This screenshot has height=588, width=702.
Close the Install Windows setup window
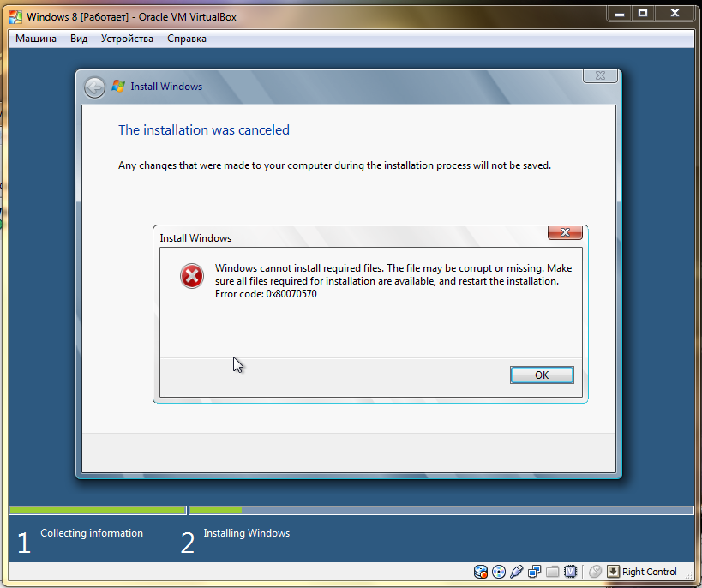tap(600, 75)
